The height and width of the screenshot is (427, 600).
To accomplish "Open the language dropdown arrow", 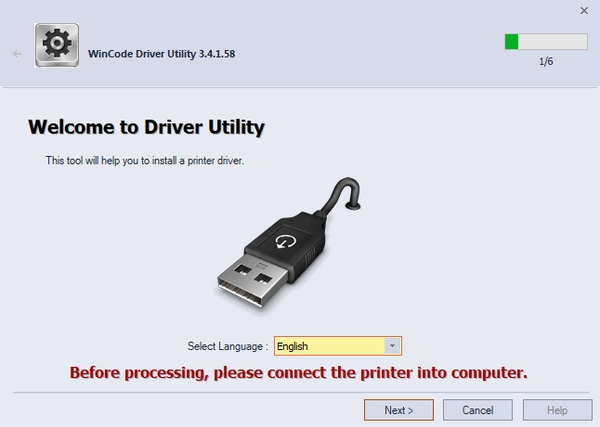I will (x=393, y=346).
